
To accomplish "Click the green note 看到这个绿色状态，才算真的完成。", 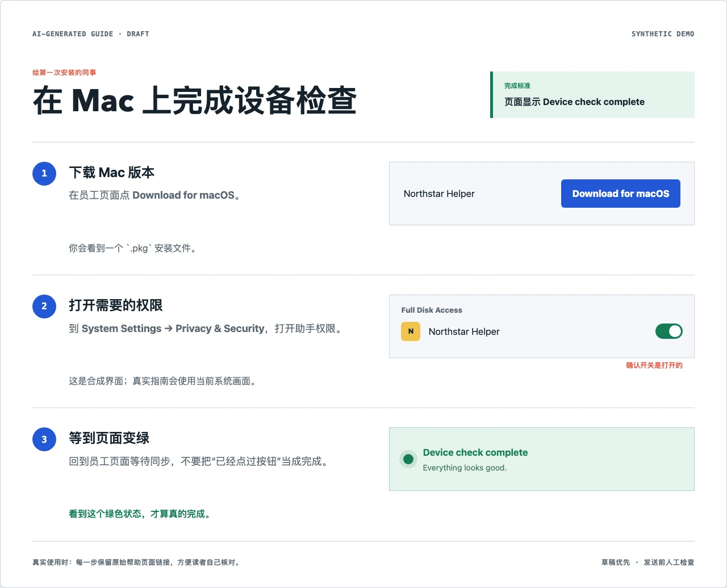I will point(141,514).
